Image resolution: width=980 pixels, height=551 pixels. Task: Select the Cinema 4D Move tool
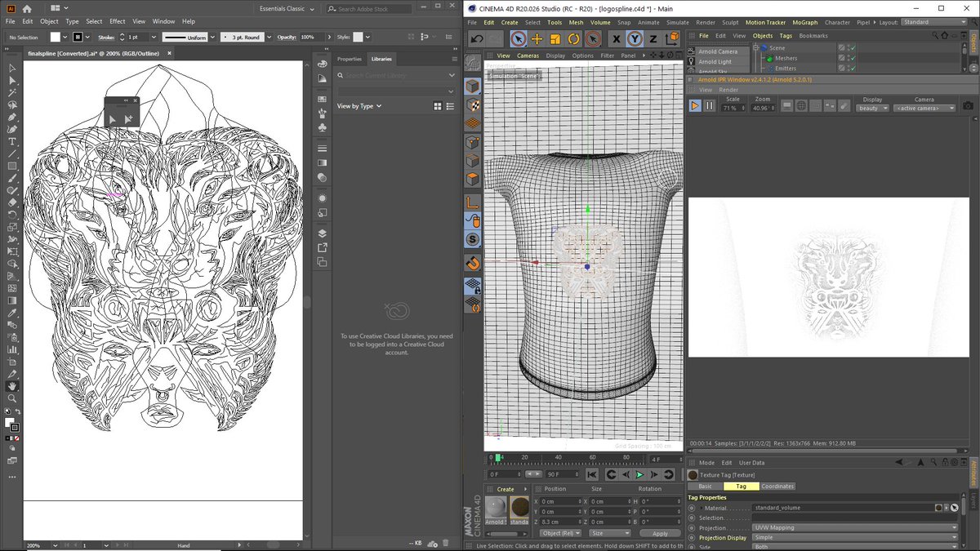tap(537, 38)
